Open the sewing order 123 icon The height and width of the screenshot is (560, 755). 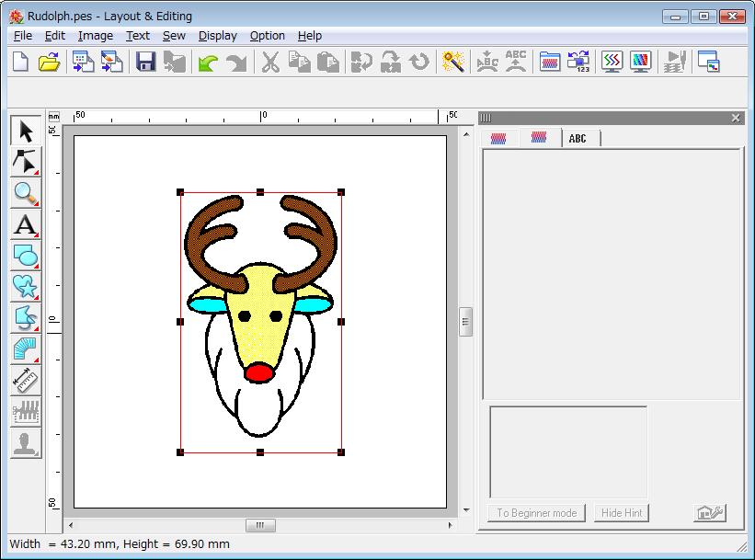click(x=578, y=63)
